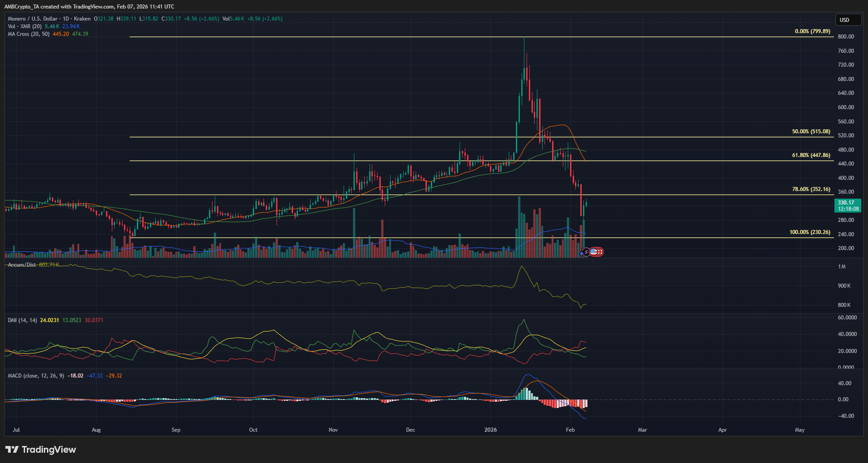Click the MACD (close, 12, 26, 9) label

(x=36, y=376)
